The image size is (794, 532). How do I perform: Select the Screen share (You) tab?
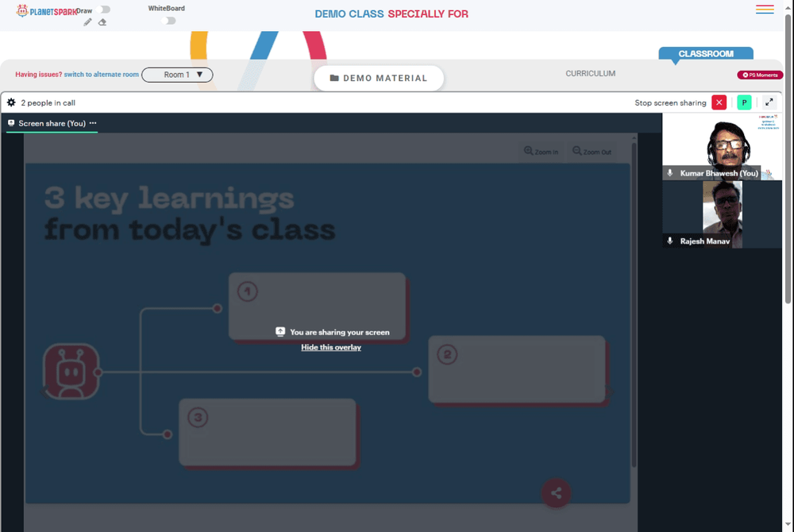[52, 123]
